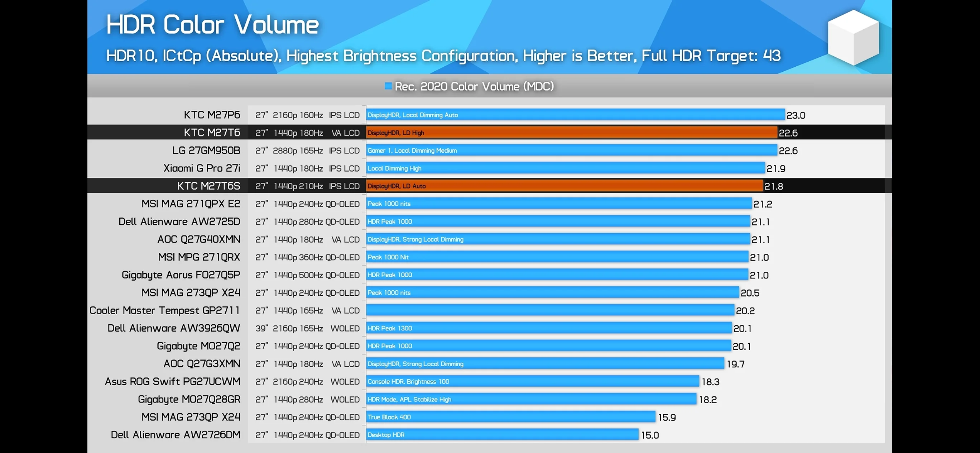This screenshot has width=980, height=453.
Task: Click the "Dell Alienware AW2725D" monitor name
Action: pos(179,221)
